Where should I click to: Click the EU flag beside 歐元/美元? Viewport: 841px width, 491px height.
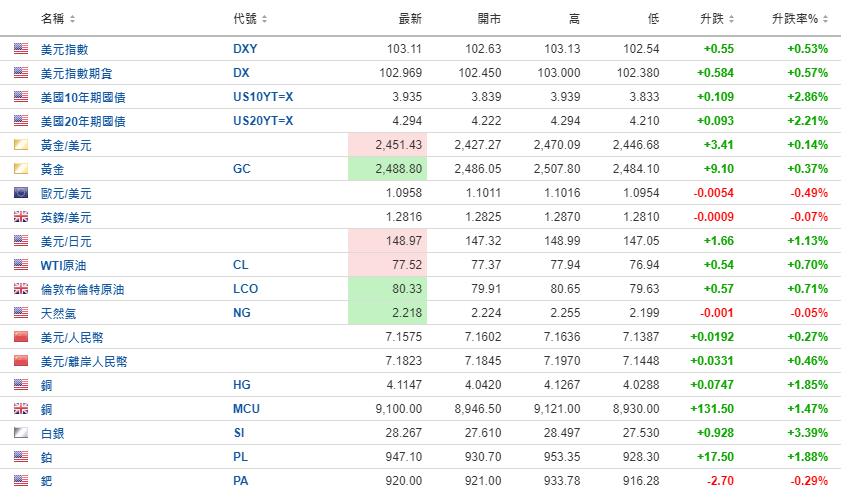click(21, 193)
